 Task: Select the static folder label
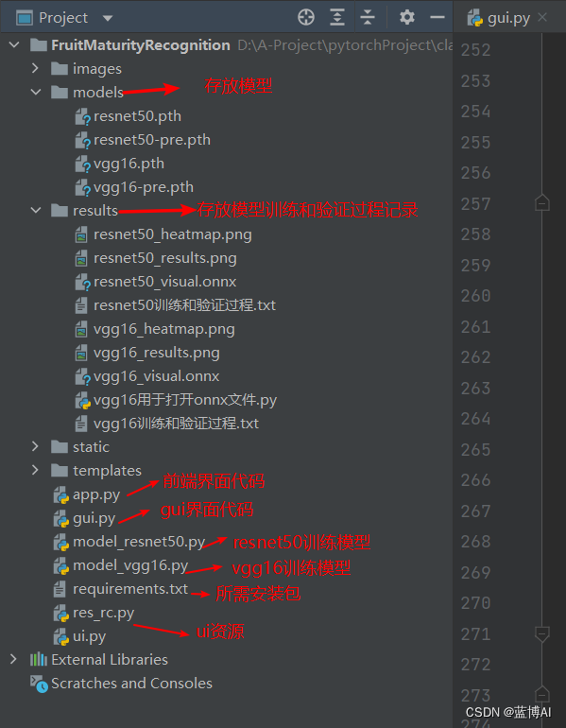(x=91, y=446)
